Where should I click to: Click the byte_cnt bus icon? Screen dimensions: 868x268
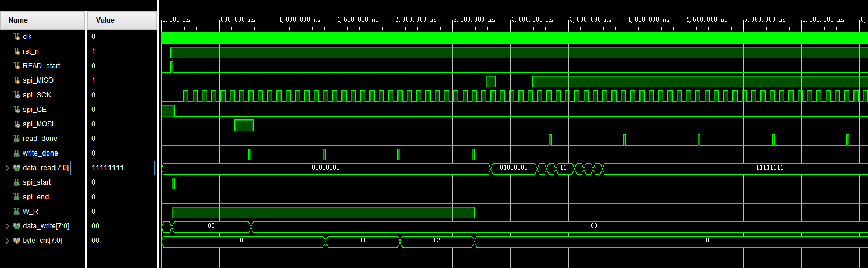(x=16, y=241)
